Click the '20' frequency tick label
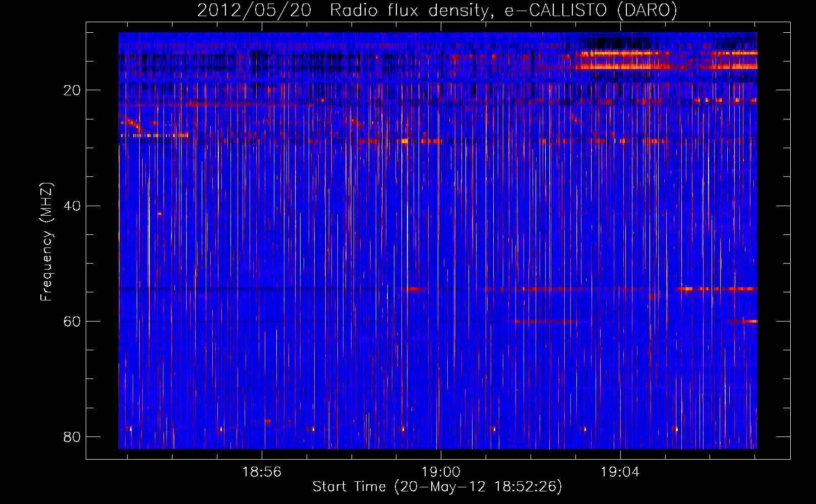The image size is (816, 504). 72,90
